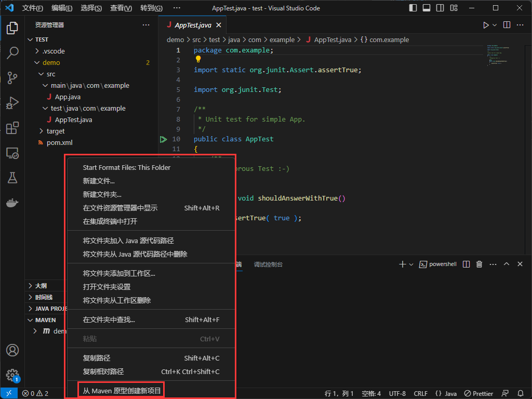Open pom.xml in the file explorer
The height and width of the screenshot is (399, 532).
[59, 142]
